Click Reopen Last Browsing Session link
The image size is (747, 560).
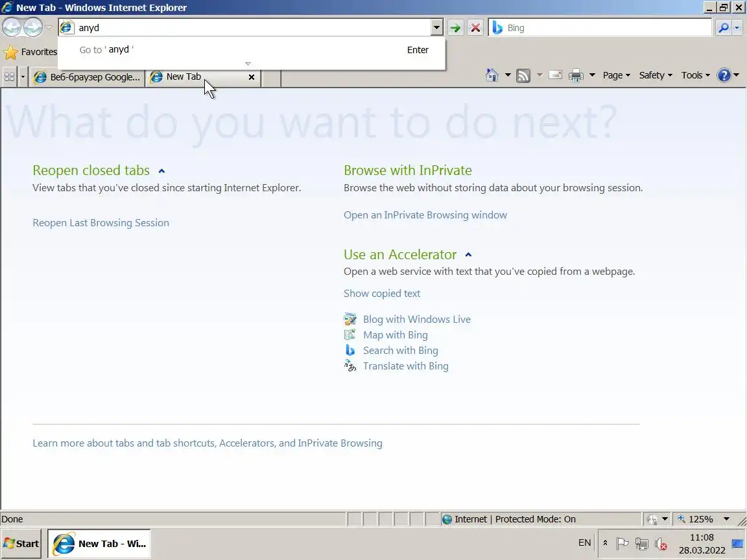[101, 223]
